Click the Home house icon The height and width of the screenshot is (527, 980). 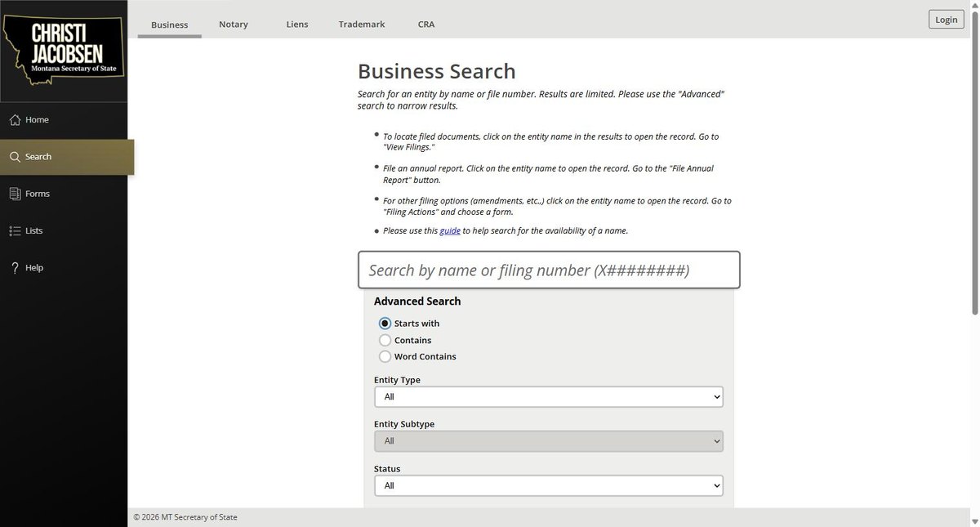pos(15,120)
